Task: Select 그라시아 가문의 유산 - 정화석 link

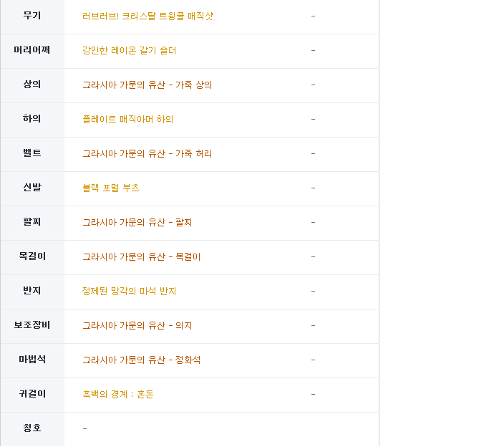Action: click(141, 360)
